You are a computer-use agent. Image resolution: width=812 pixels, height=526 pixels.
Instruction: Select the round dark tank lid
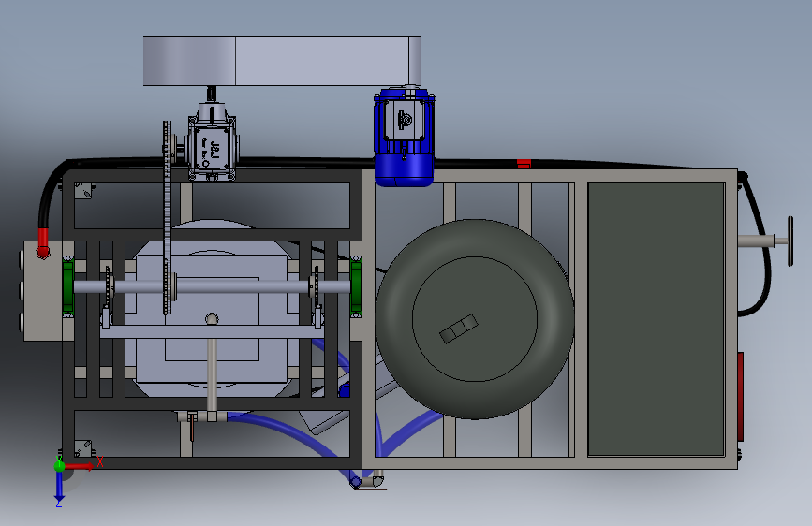click(x=474, y=319)
